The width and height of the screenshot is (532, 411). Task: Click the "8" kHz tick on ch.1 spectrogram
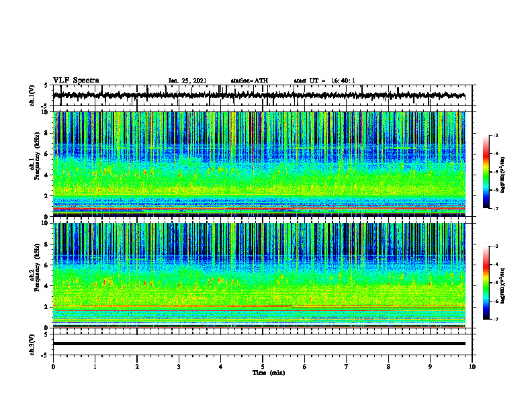click(48, 133)
